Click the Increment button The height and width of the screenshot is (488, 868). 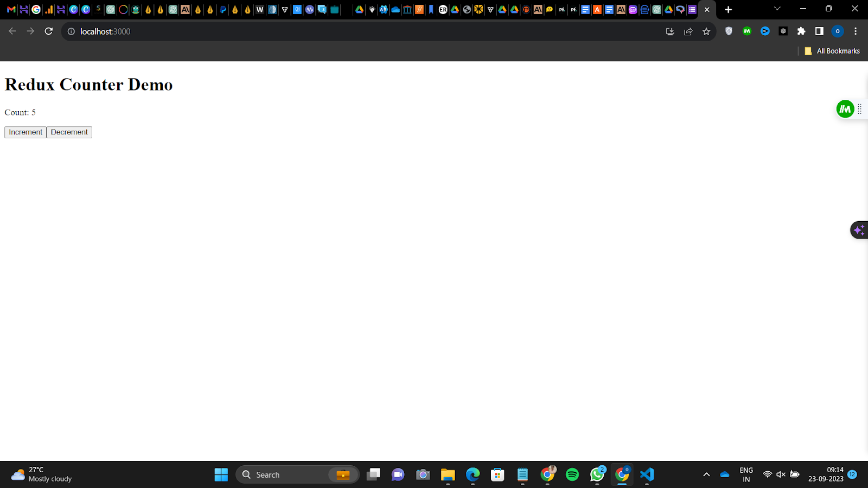pyautogui.click(x=25, y=132)
